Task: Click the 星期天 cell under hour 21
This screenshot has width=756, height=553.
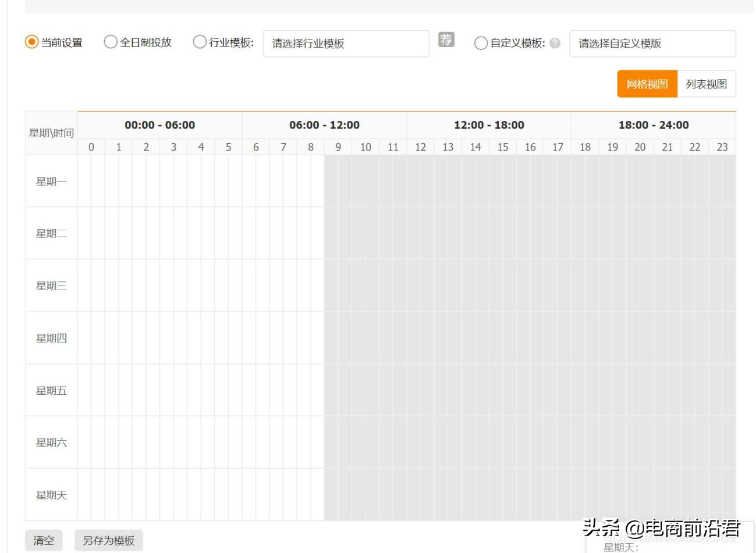Action: point(668,495)
